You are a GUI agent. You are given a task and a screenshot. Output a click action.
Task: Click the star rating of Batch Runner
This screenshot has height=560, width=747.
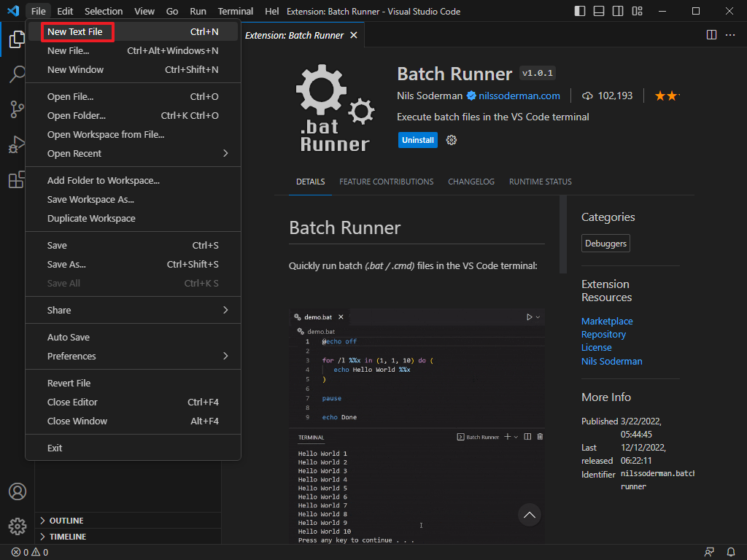coord(667,96)
